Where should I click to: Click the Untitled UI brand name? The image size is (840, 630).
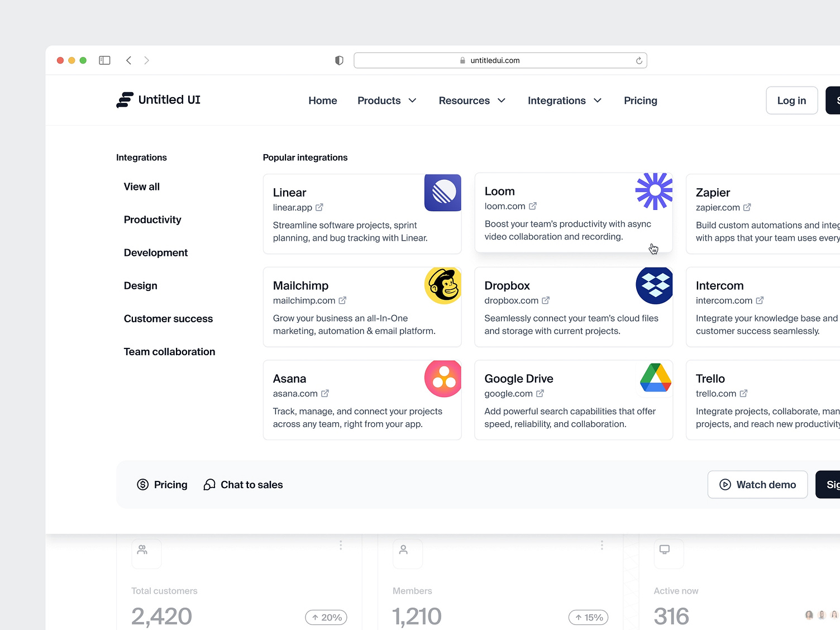169,100
